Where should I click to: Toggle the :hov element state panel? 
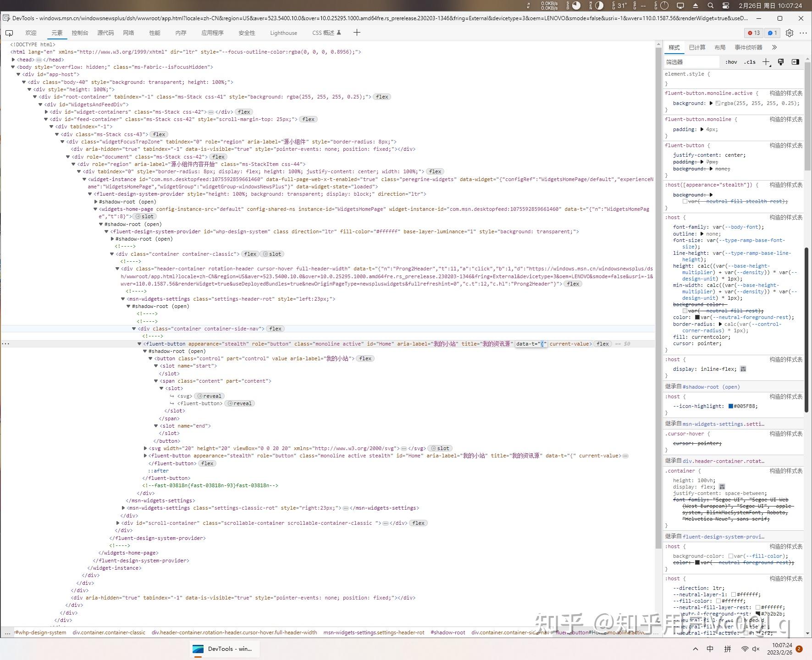click(x=731, y=62)
